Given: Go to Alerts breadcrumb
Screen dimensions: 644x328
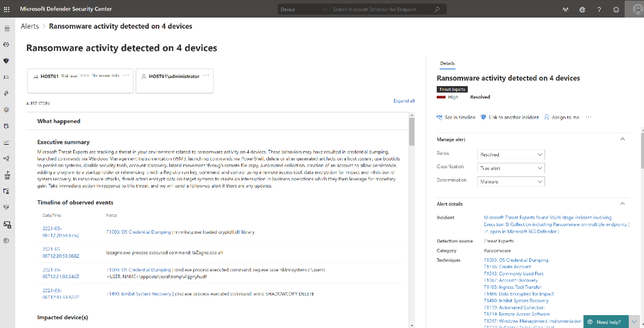Looking at the screenshot, I should pyautogui.click(x=30, y=26).
